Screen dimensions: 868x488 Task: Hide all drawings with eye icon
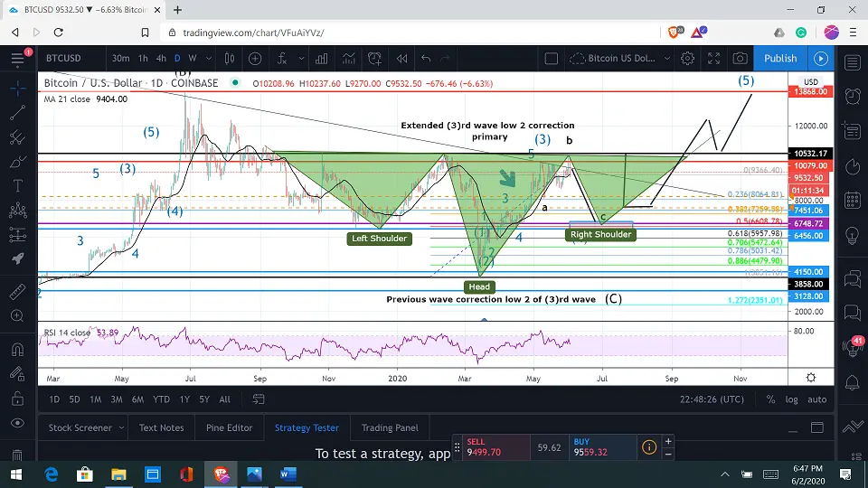pyautogui.click(x=17, y=423)
